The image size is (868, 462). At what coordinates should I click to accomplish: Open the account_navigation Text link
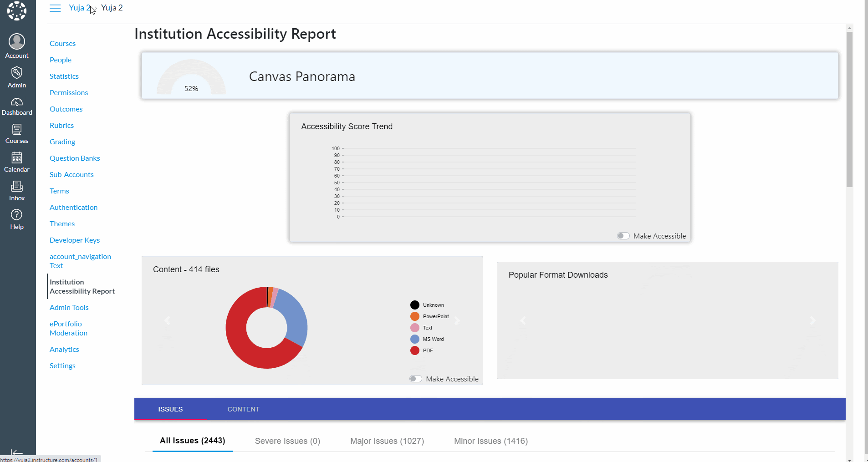click(x=80, y=261)
